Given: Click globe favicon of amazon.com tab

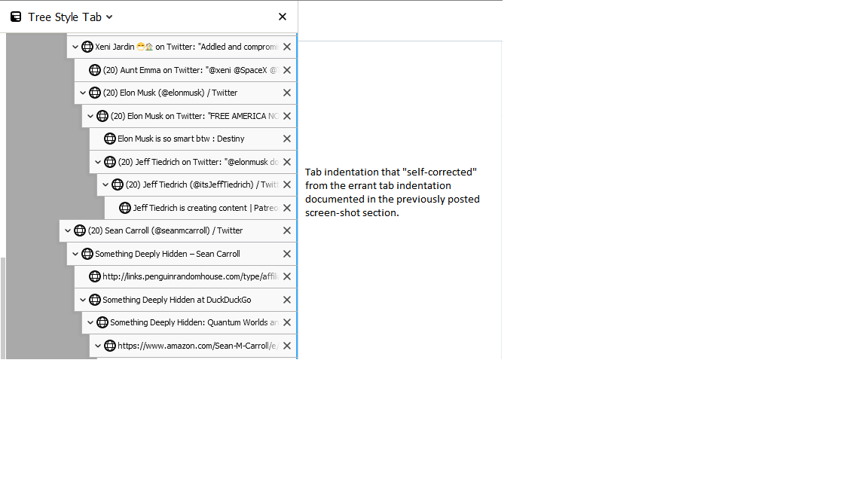Looking at the screenshot, I should (x=109, y=346).
